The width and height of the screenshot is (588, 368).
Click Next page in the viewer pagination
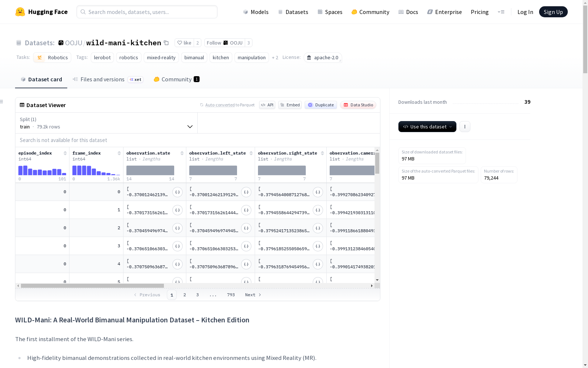[253, 295]
